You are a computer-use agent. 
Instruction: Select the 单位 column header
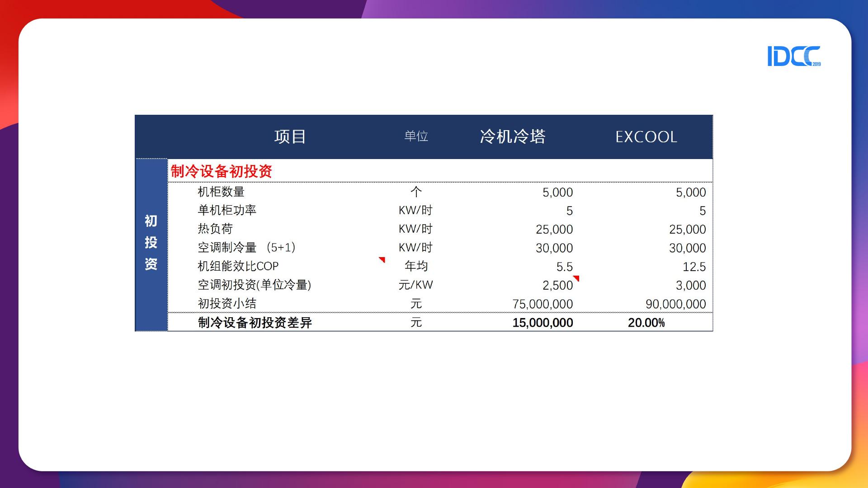416,136
